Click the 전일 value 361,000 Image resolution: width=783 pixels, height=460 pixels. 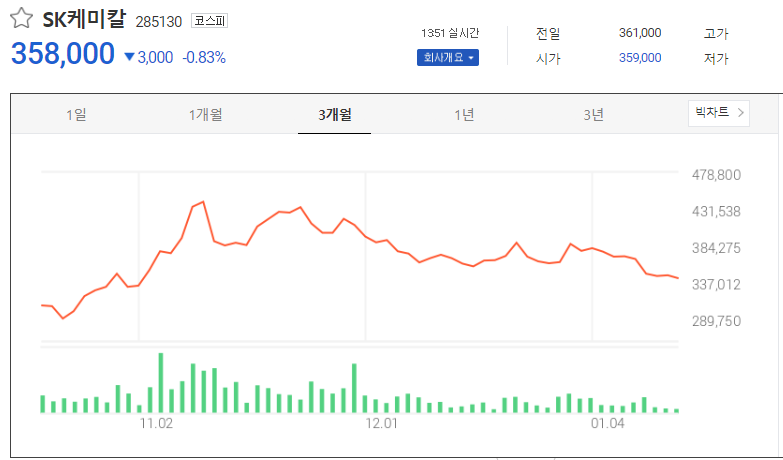pos(640,33)
